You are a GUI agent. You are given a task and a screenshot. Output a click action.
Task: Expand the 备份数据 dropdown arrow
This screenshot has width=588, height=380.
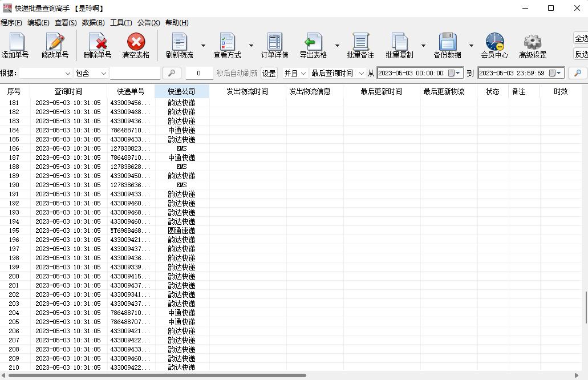point(471,46)
